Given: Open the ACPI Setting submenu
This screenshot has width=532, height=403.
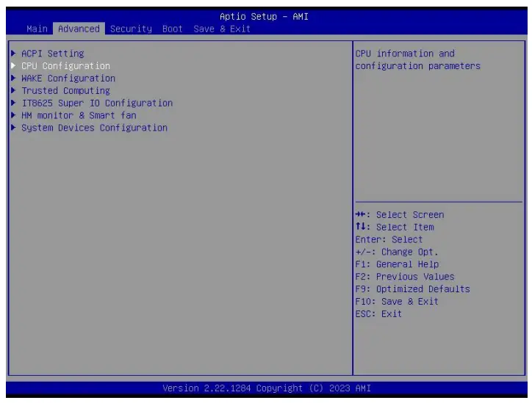Looking at the screenshot, I should 53,54.
